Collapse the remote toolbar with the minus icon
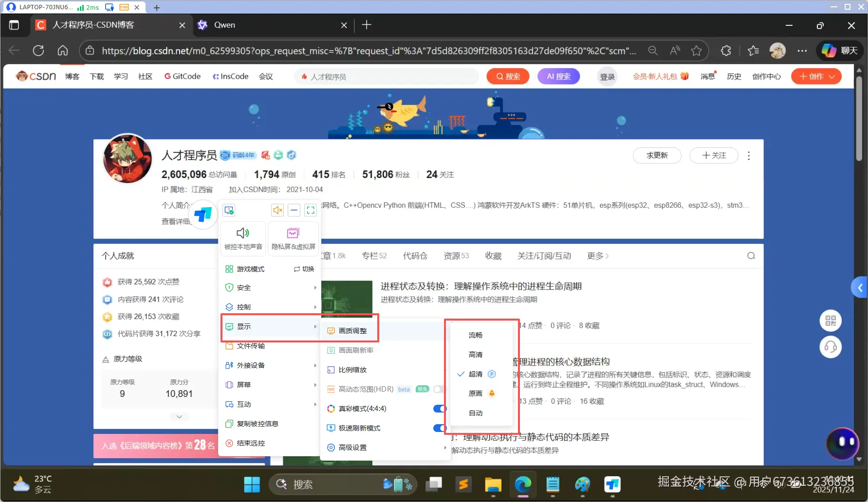 pyautogui.click(x=294, y=210)
